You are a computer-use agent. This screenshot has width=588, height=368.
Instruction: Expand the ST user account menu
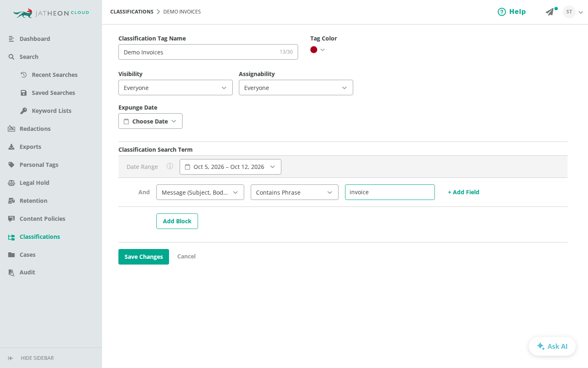[x=581, y=12]
